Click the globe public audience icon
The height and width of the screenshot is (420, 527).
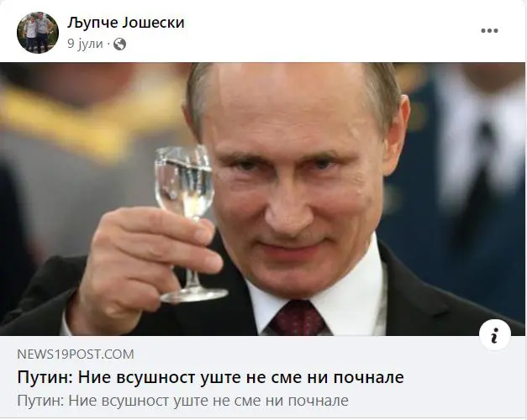tap(119, 44)
